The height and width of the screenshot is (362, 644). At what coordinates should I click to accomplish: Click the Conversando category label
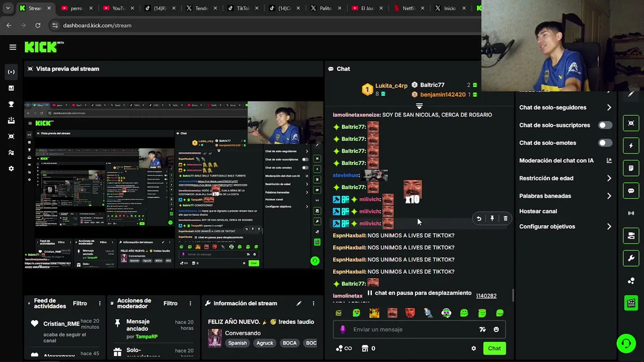243,333
